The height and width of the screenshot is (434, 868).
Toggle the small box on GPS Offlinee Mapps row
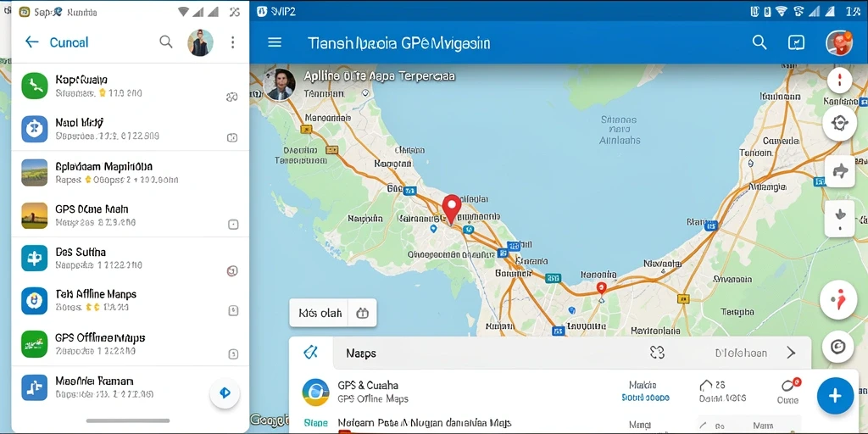point(233,353)
